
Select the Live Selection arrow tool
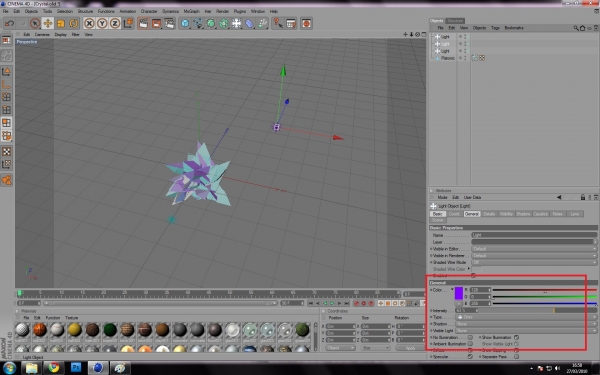(35, 23)
